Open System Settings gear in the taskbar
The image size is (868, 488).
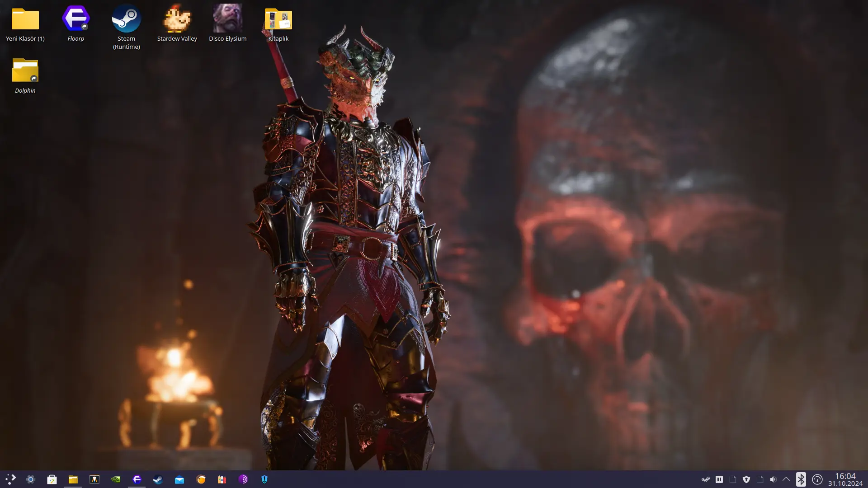point(31,479)
